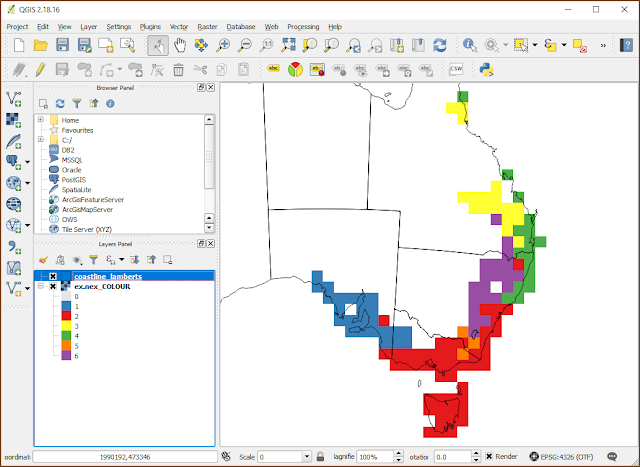The width and height of the screenshot is (640, 467).
Task: Click the Help question mark icon
Action: [x=626, y=45]
